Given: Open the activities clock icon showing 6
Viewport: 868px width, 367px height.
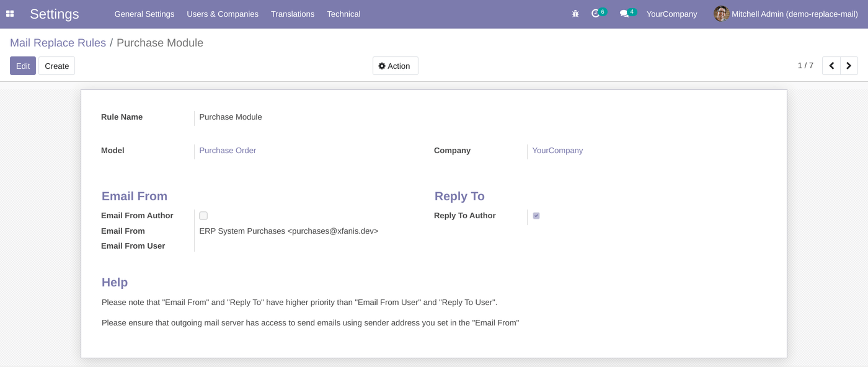Looking at the screenshot, I should 597,13.
